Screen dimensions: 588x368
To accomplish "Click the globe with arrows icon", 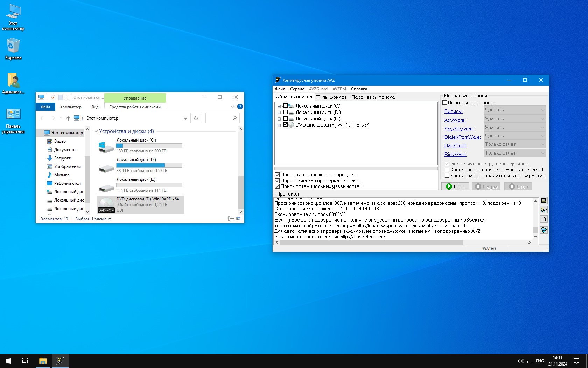I will click(x=544, y=230).
